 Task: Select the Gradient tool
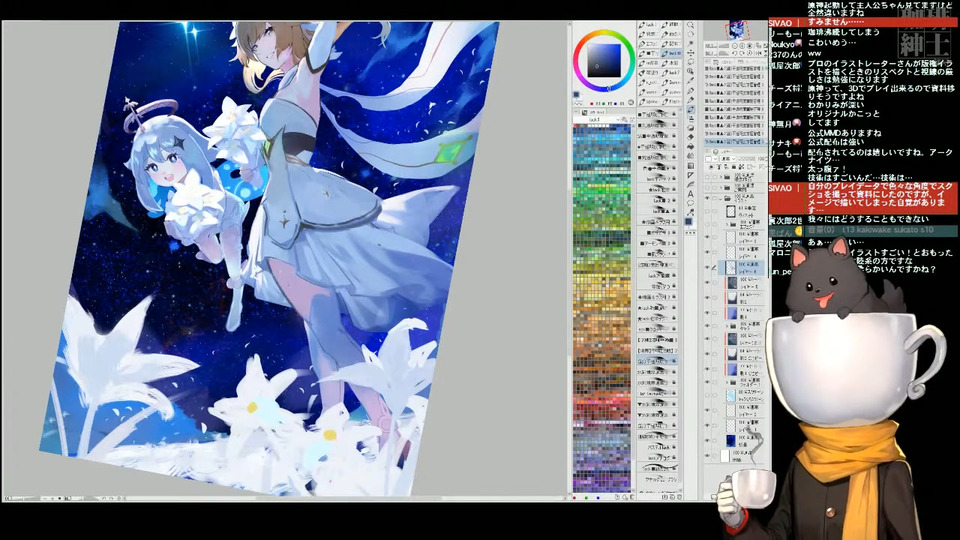tap(691, 165)
